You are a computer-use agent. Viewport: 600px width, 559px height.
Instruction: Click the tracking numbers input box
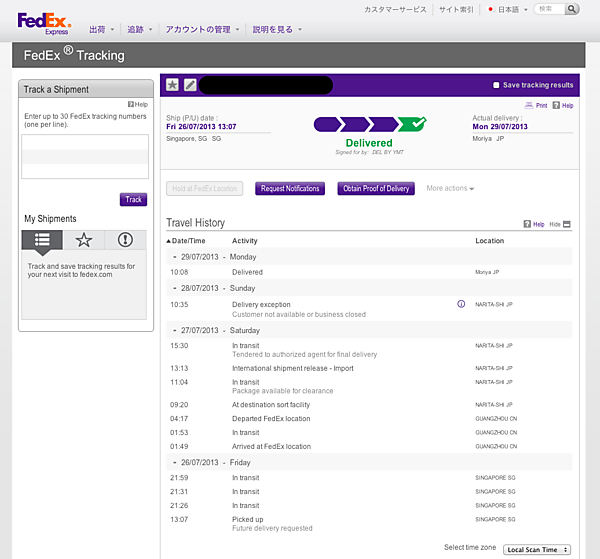click(x=84, y=157)
